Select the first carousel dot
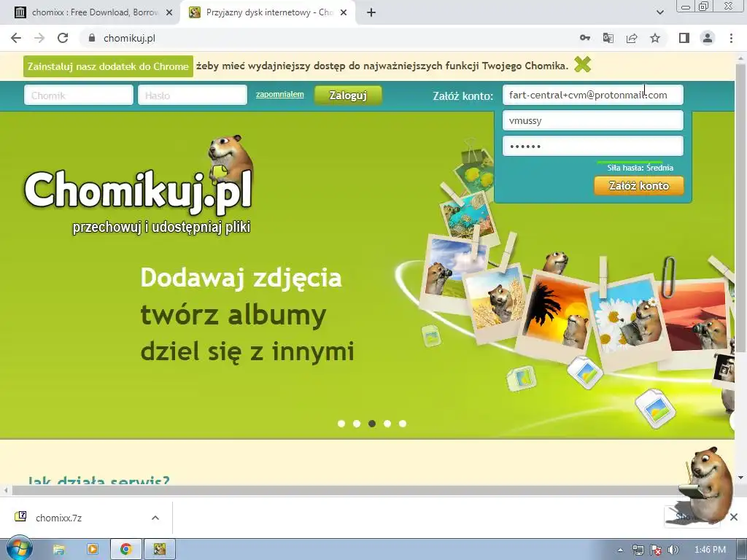The height and width of the screenshot is (560, 747). pyautogui.click(x=341, y=424)
